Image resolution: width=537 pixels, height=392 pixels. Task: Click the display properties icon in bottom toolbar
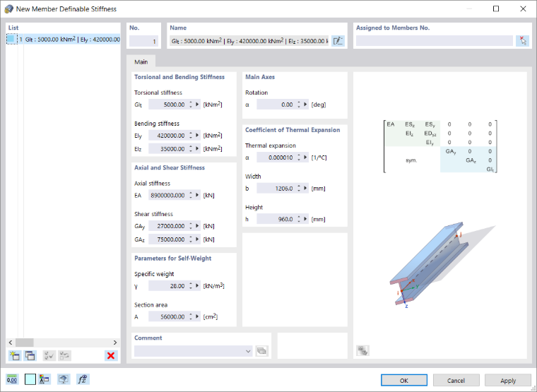click(45, 379)
